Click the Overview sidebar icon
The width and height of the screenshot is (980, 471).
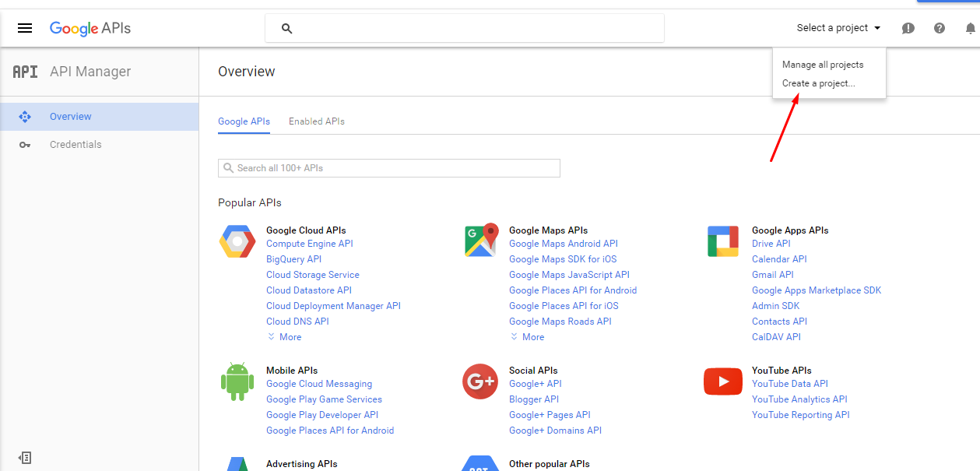pyautogui.click(x=25, y=117)
